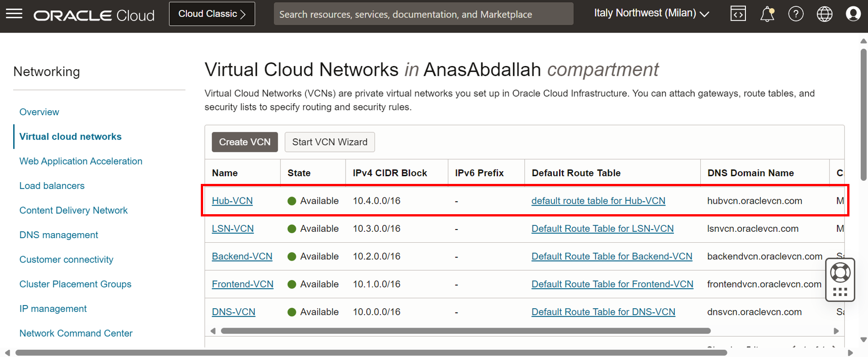Click the page bottom horizontal scrollbar
Image resolution: width=868 pixels, height=357 pixels.
371,352
